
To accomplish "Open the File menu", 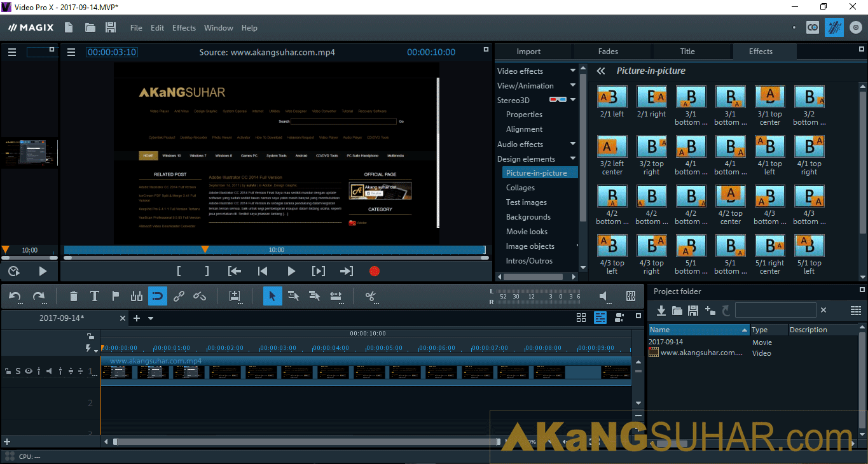I will click(136, 27).
